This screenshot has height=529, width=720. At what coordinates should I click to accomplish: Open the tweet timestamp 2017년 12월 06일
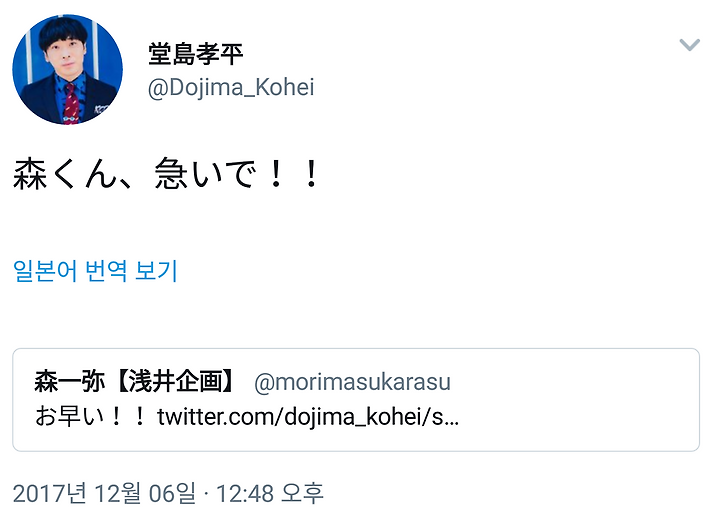pyautogui.click(x=104, y=493)
